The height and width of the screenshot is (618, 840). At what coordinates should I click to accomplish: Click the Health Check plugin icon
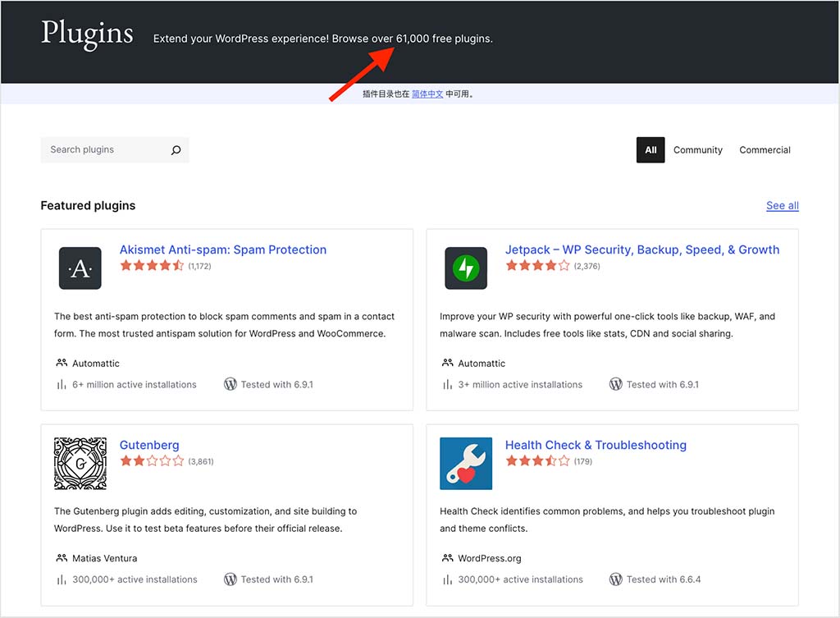465,463
